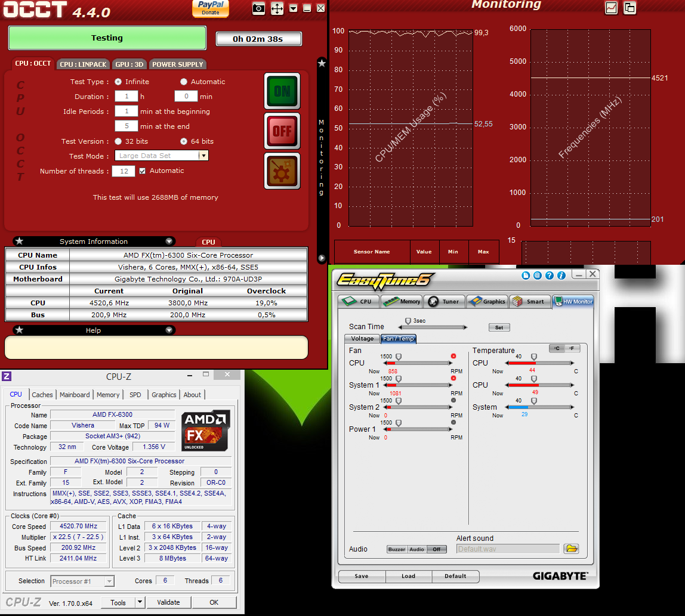Click idle minutes at the end field
Screen dimensions: 685x616
(x=126, y=126)
